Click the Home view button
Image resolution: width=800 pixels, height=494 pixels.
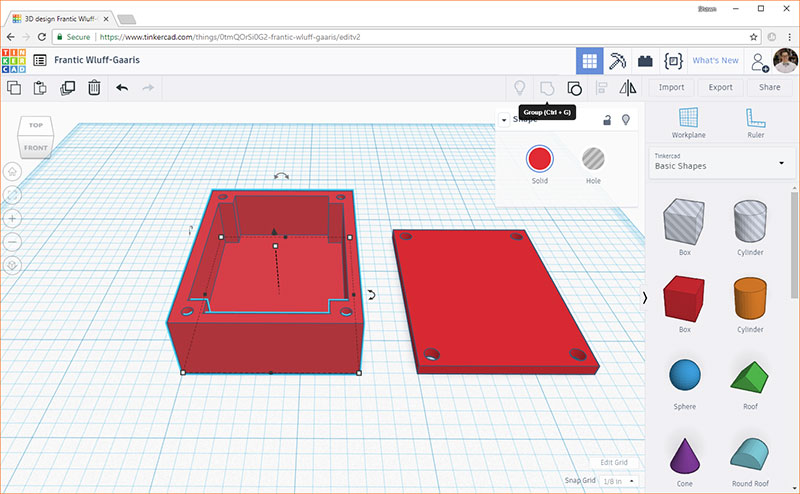[13, 171]
